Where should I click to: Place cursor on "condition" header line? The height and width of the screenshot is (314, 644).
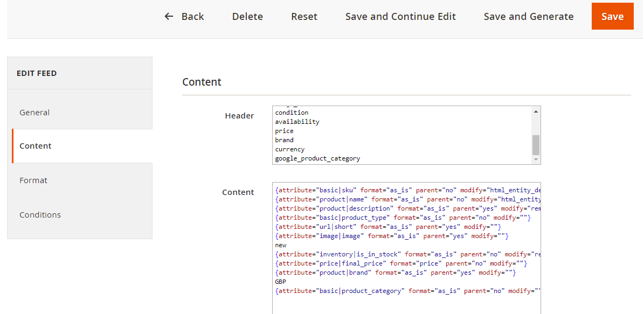(292, 113)
